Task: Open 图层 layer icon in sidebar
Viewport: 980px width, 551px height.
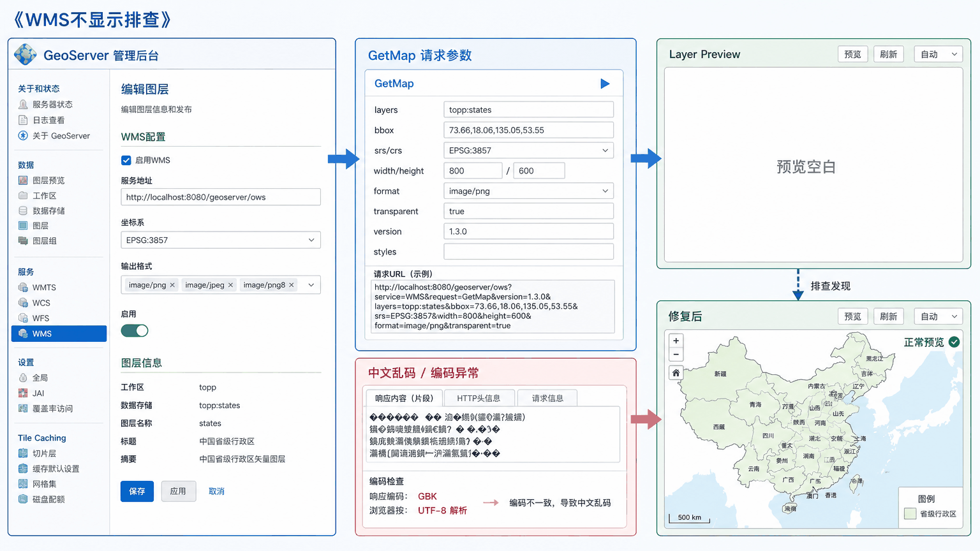Action: 23,226
